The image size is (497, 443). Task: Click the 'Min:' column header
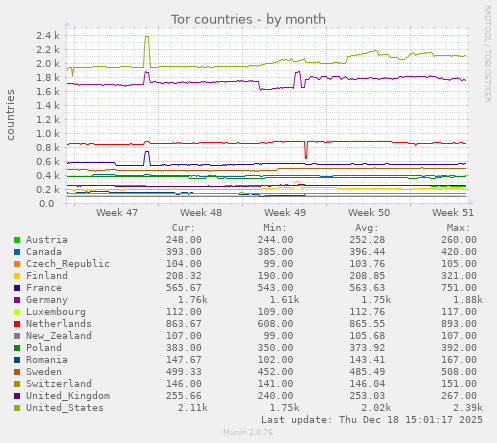(x=275, y=228)
